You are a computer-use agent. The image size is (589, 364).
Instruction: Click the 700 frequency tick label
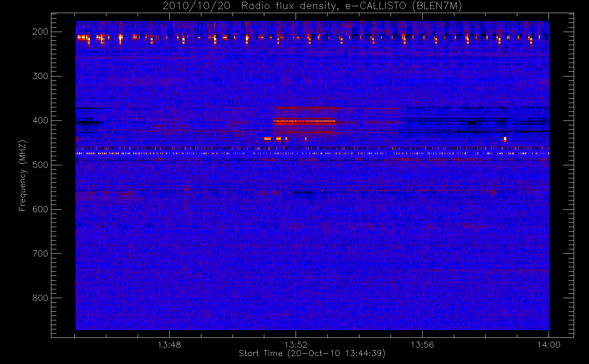[40, 254]
